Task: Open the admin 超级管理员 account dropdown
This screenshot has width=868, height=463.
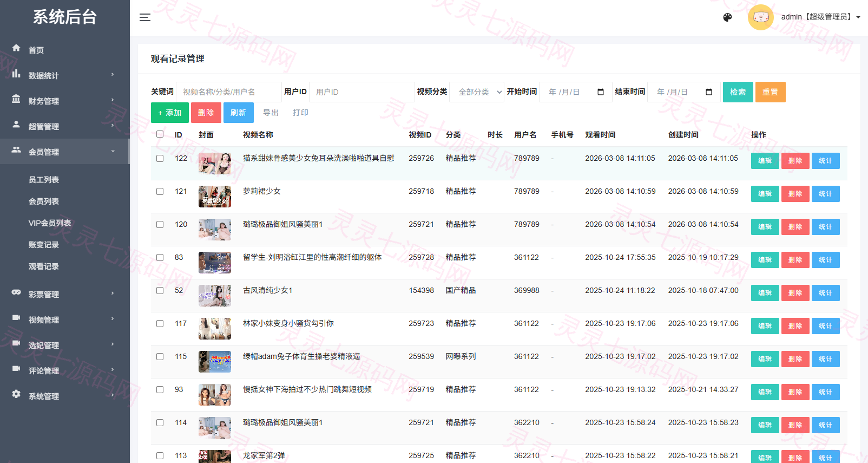Action: (x=820, y=17)
